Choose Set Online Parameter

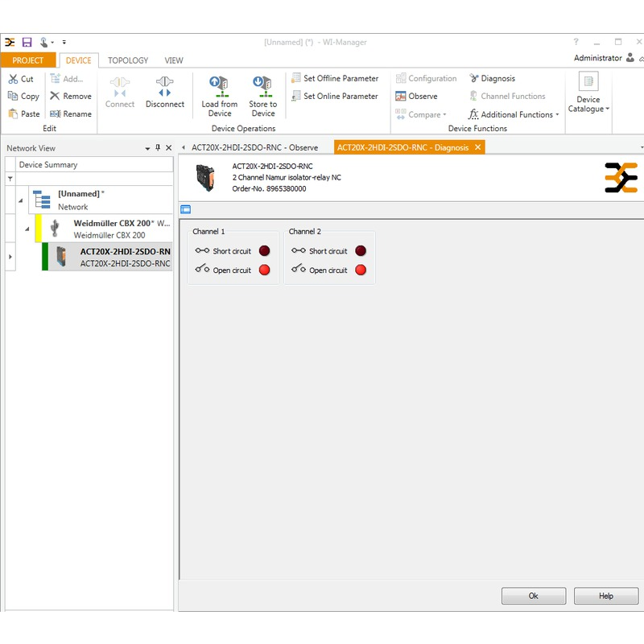point(335,96)
